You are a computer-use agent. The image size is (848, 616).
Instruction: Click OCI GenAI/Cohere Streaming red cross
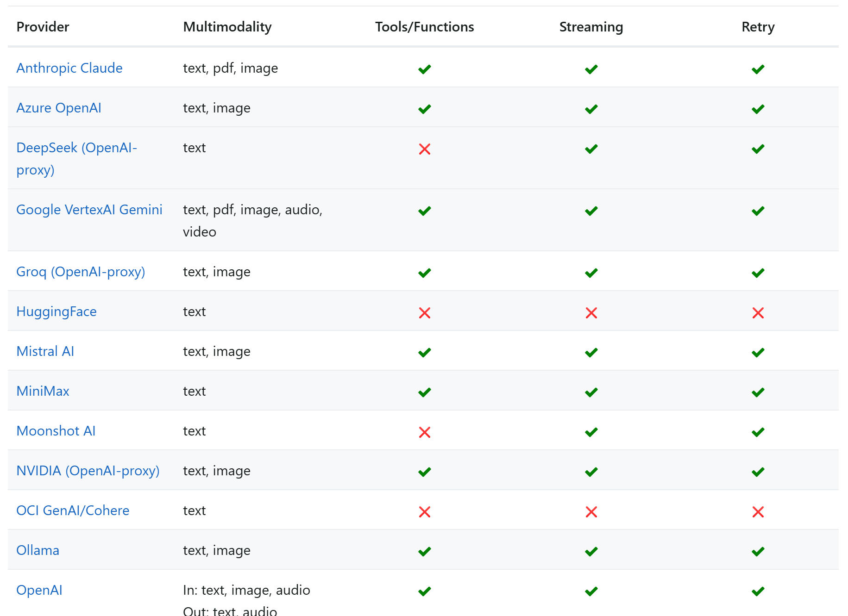pyautogui.click(x=591, y=512)
